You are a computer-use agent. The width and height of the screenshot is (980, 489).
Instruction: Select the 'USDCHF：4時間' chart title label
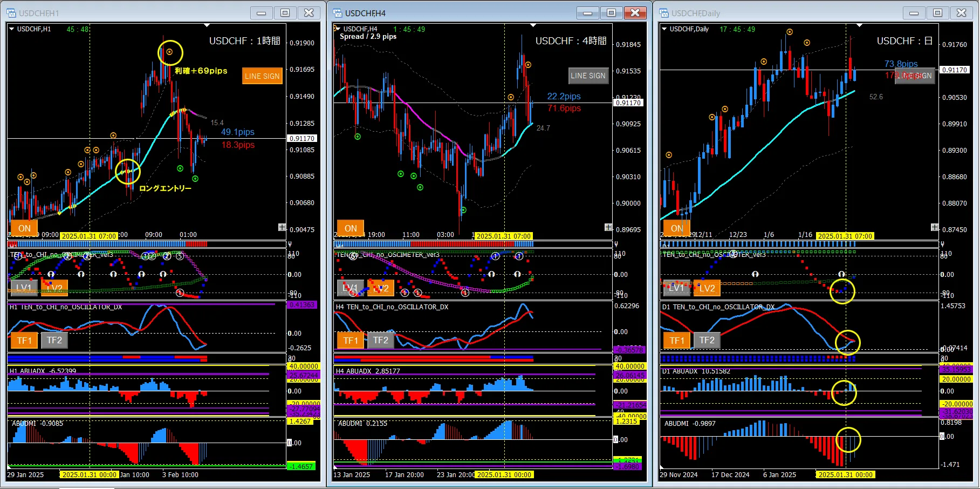[571, 41]
